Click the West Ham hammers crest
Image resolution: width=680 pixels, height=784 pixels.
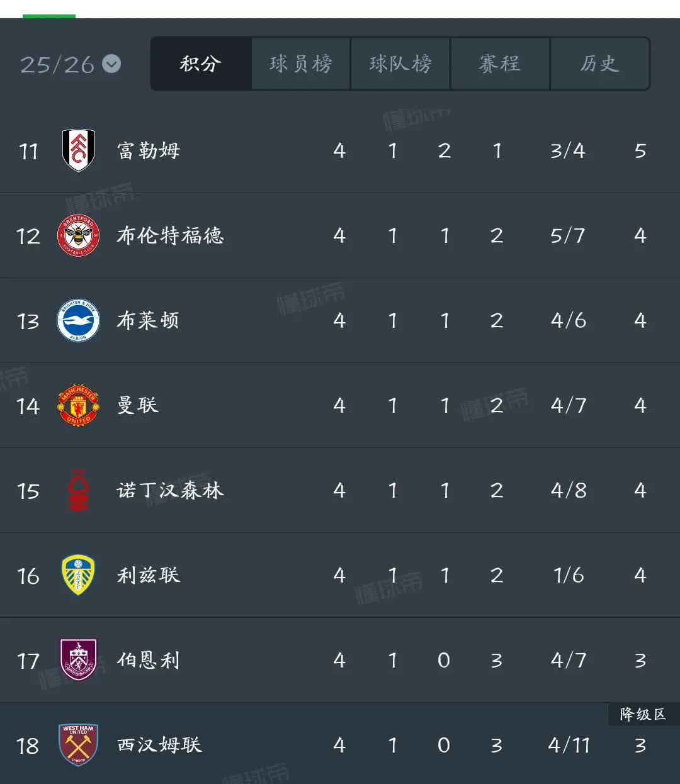[x=79, y=745]
